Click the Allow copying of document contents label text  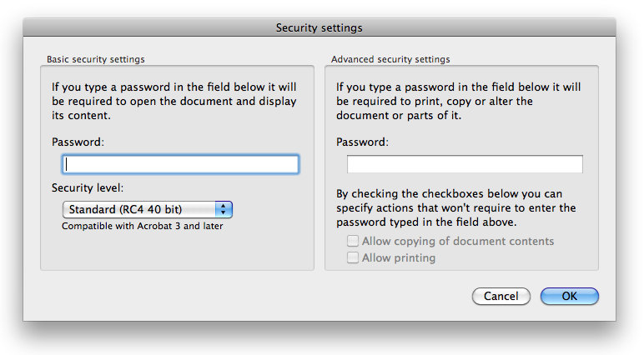458,241
